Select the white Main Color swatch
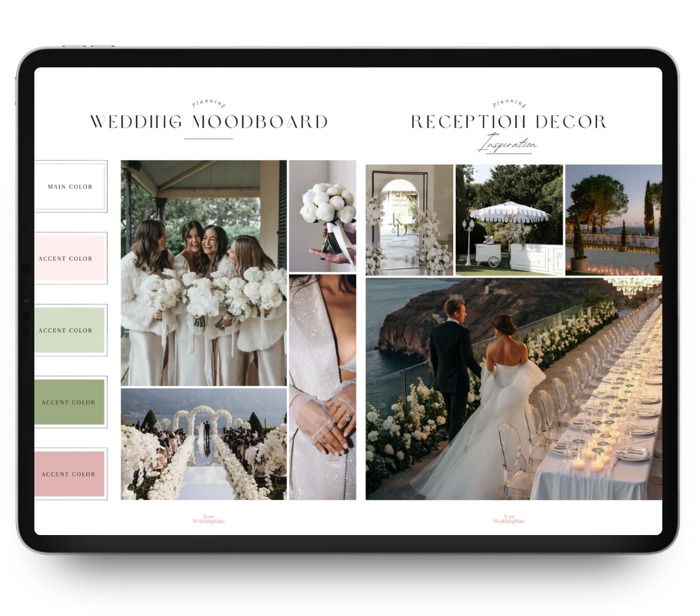Screen dimensions: 700x616 click(70, 187)
